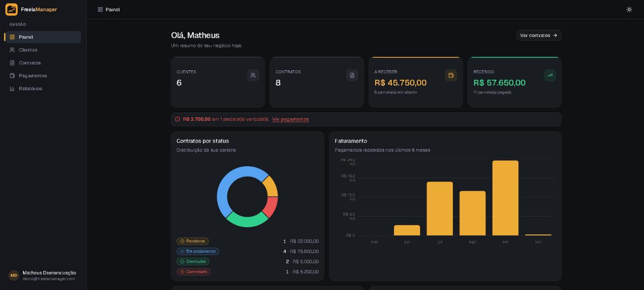Select the Concluído status badge
The image size is (644, 290).
click(193, 262)
